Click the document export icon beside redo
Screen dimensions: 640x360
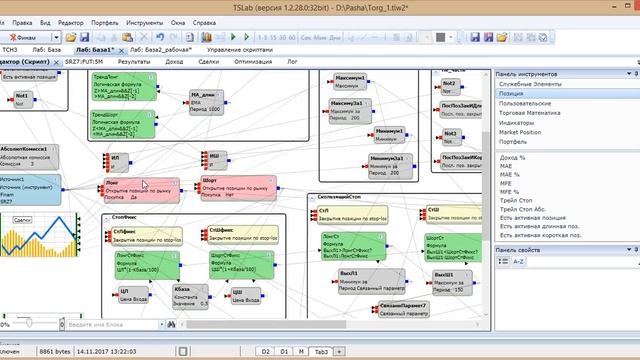(x=190, y=38)
